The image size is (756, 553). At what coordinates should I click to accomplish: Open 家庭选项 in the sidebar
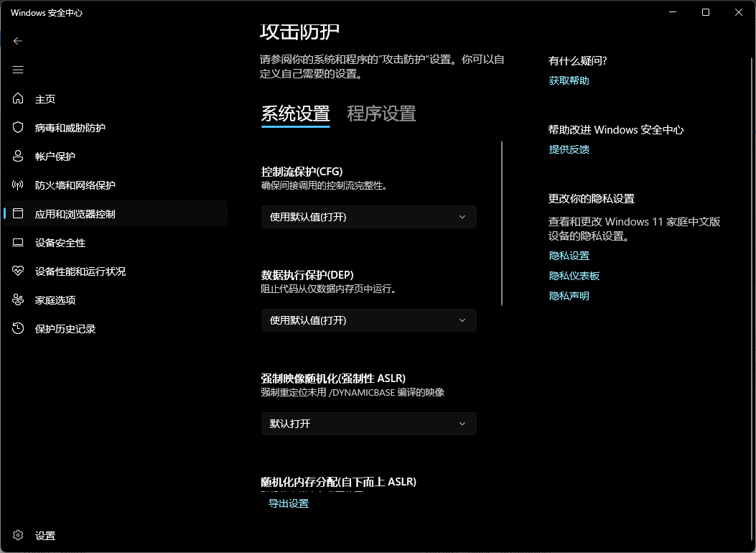click(x=116, y=300)
